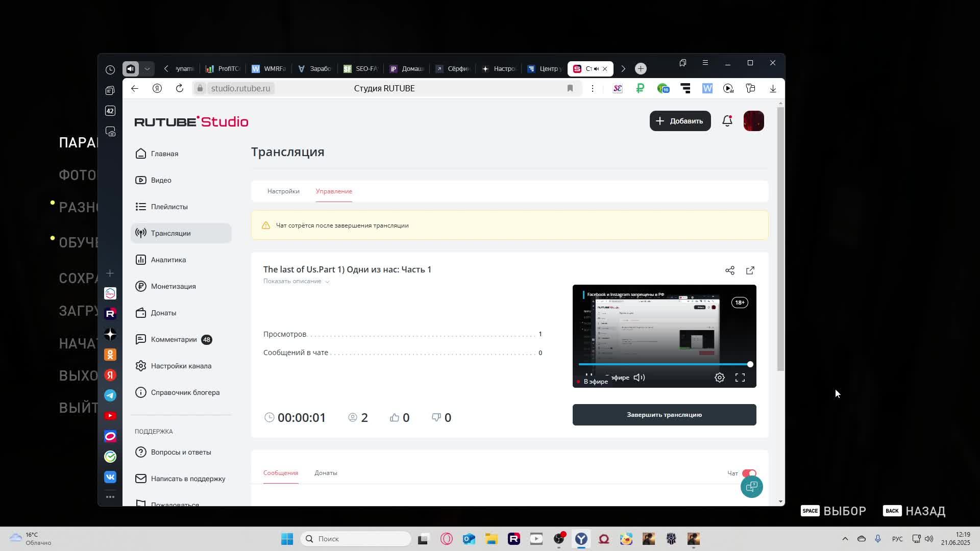This screenshot has height=551, width=980.
Task: Open YouTube in browser sidebar
Action: 110,416
